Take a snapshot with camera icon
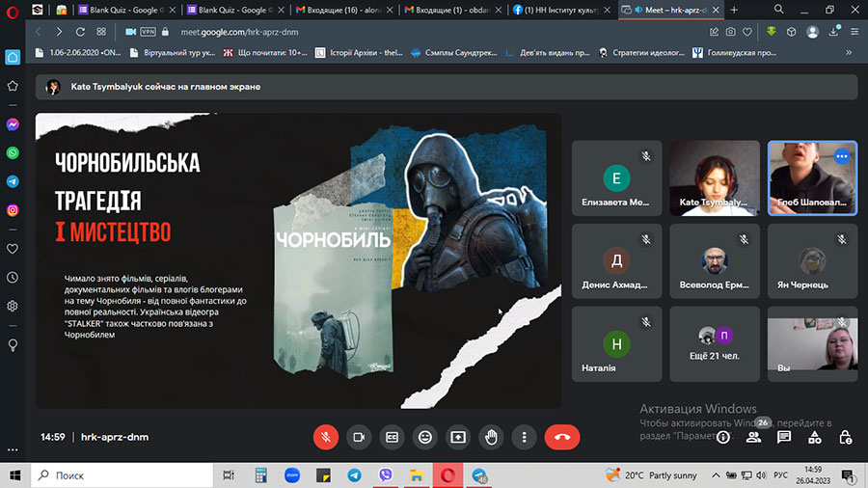Image resolution: width=868 pixels, height=488 pixels. pos(731,32)
